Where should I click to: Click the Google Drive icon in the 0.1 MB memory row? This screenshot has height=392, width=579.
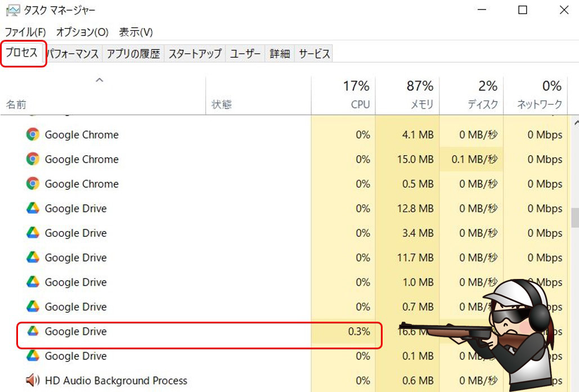point(33,355)
